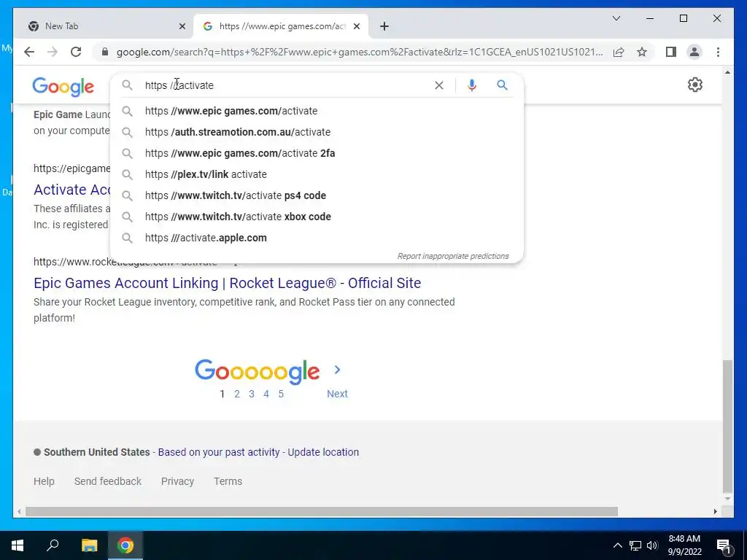Click Report inappropriate predictions
Image resolution: width=747 pixels, height=560 pixels.
click(x=453, y=256)
